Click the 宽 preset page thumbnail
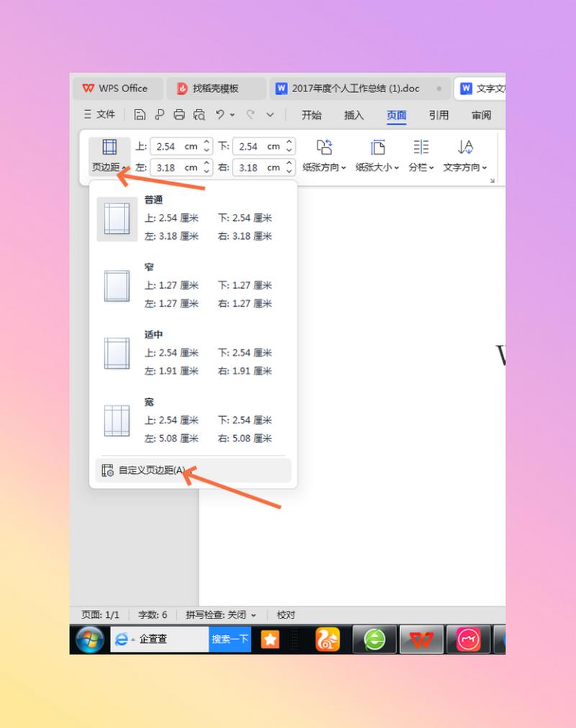This screenshot has width=576, height=728. click(117, 421)
